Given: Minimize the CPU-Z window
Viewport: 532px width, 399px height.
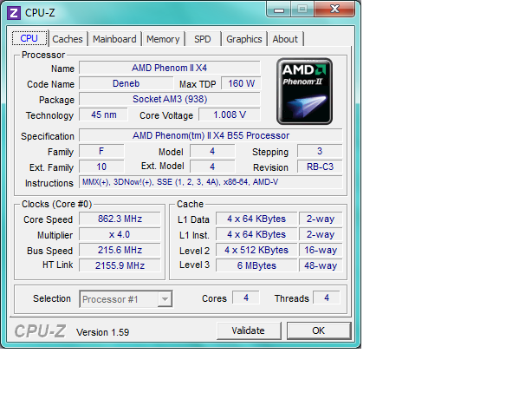Looking at the screenshot, I should point(278,10).
